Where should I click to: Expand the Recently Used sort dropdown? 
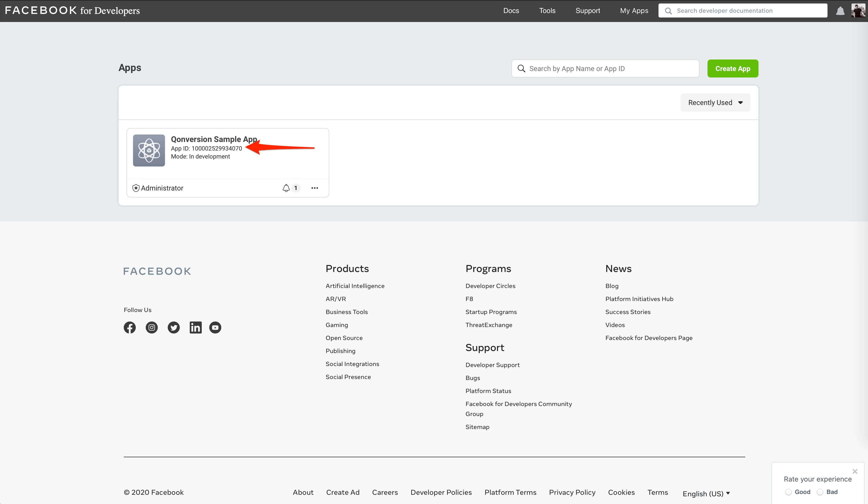tap(715, 103)
